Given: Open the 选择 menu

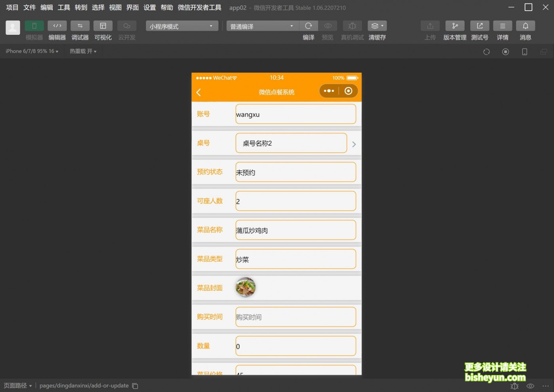Looking at the screenshot, I should coord(98,8).
